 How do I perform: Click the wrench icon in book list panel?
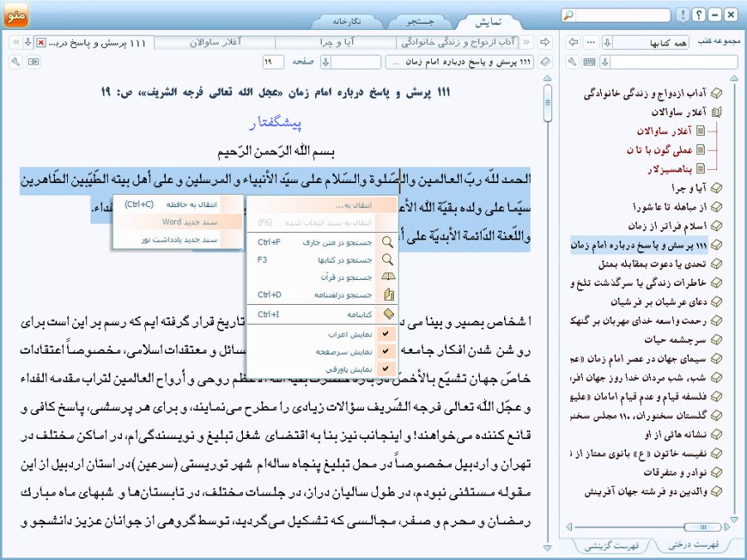tap(573, 62)
